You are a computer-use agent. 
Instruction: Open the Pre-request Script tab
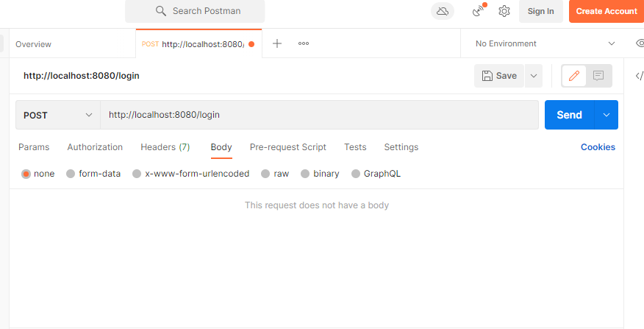pyautogui.click(x=288, y=147)
